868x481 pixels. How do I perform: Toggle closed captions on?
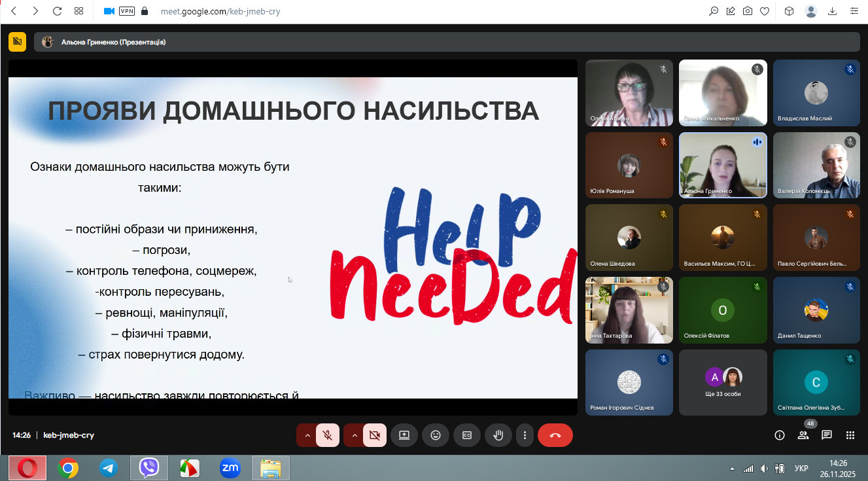(x=467, y=435)
